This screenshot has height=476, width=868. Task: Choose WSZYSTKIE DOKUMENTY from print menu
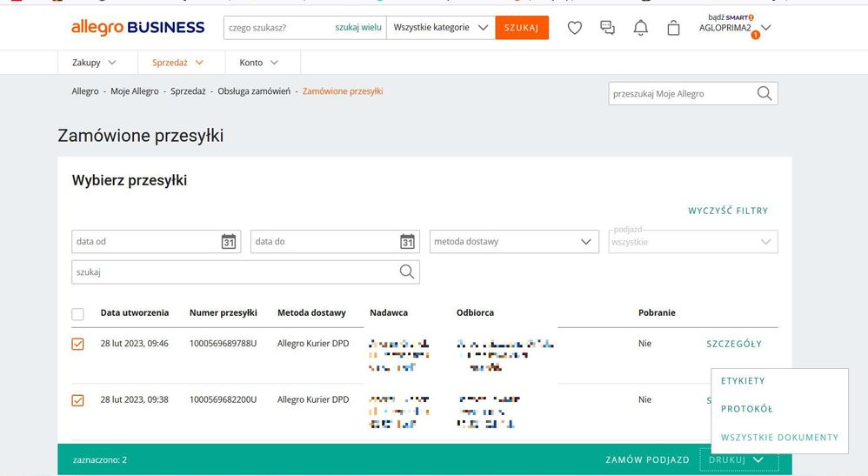tap(779, 437)
